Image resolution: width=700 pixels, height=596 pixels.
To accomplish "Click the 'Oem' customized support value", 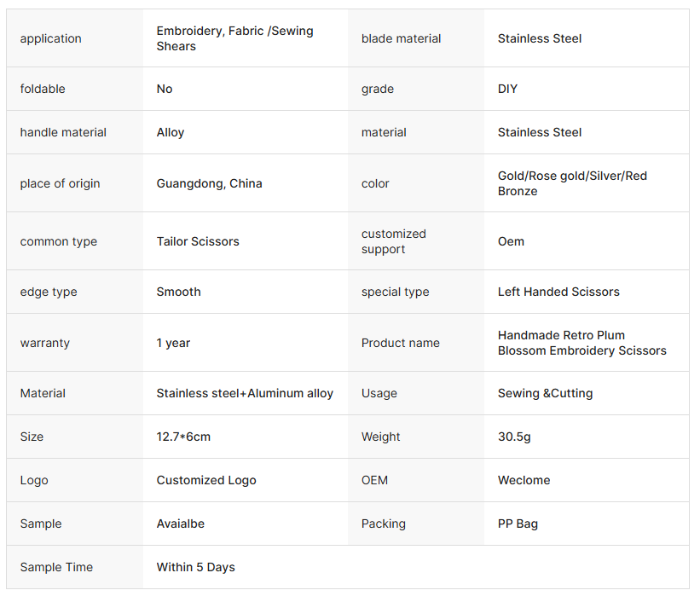I will (511, 241).
